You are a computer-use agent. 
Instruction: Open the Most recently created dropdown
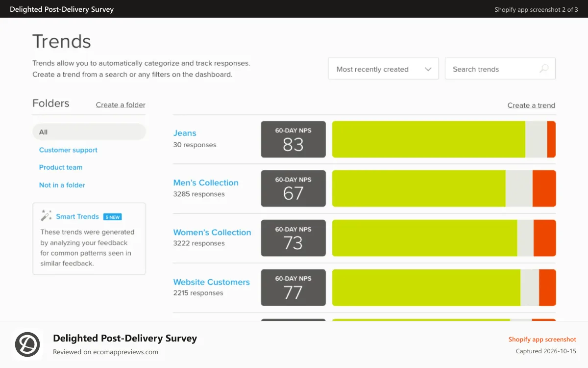383,69
